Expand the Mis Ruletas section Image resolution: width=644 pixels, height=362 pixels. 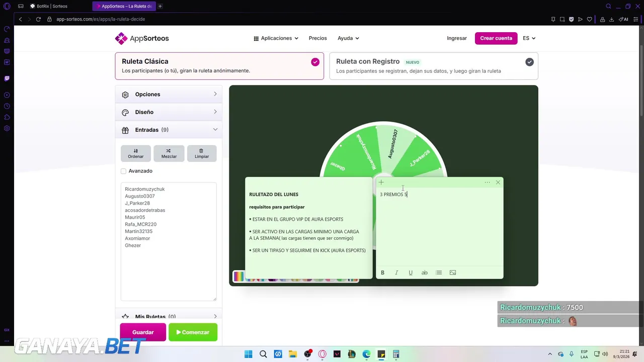pos(169,317)
